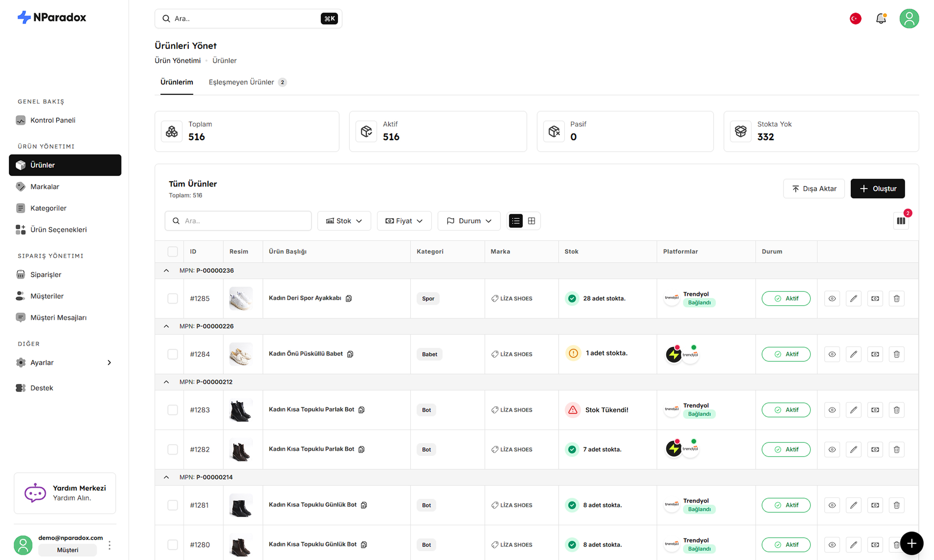Open the Durum filter dropdown
The image size is (934, 560).
coord(469,221)
